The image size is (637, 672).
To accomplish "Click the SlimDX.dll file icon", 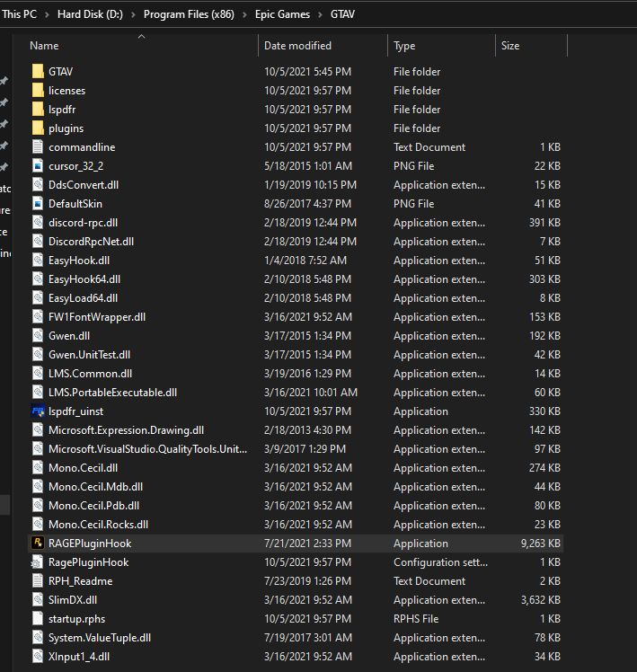I will coord(38,600).
